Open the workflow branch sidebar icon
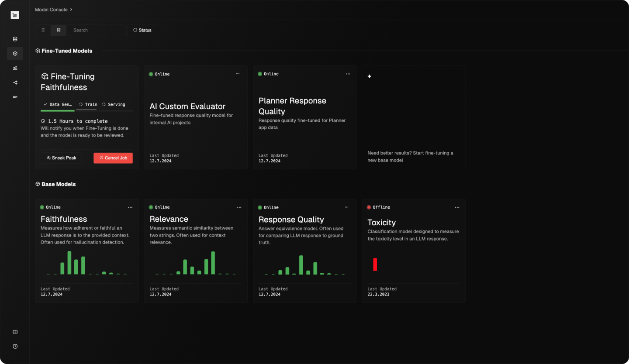The width and height of the screenshot is (629, 364). click(15, 82)
